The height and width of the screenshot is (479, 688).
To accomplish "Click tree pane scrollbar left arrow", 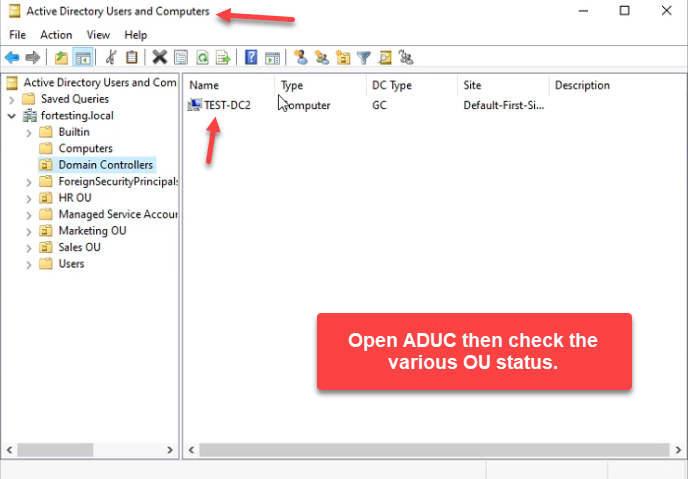I will (9, 450).
